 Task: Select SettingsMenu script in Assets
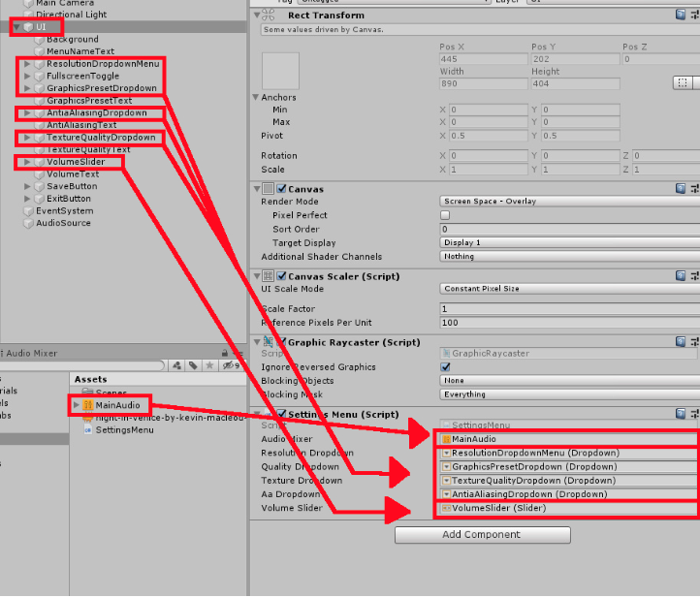(x=123, y=430)
